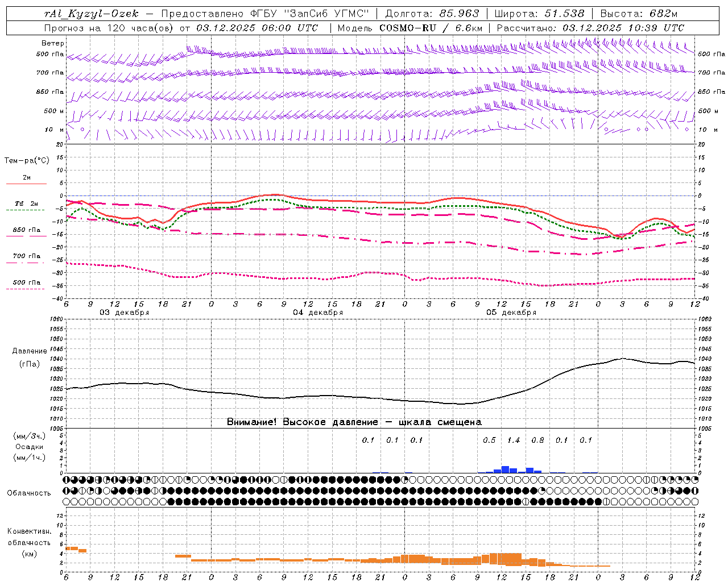Select the elevation text Высота: 682м

[x=639, y=14]
